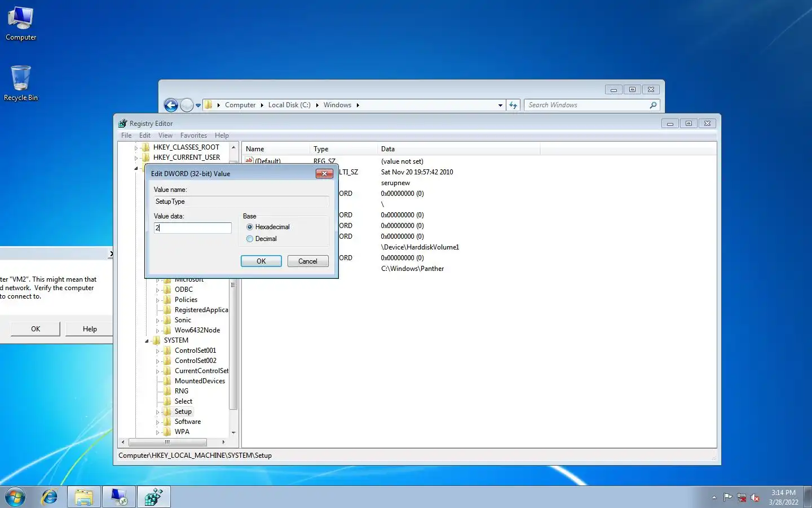812x508 pixels.
Task: Collapse the SYSTEM key arrow
Action: [147, 341]
